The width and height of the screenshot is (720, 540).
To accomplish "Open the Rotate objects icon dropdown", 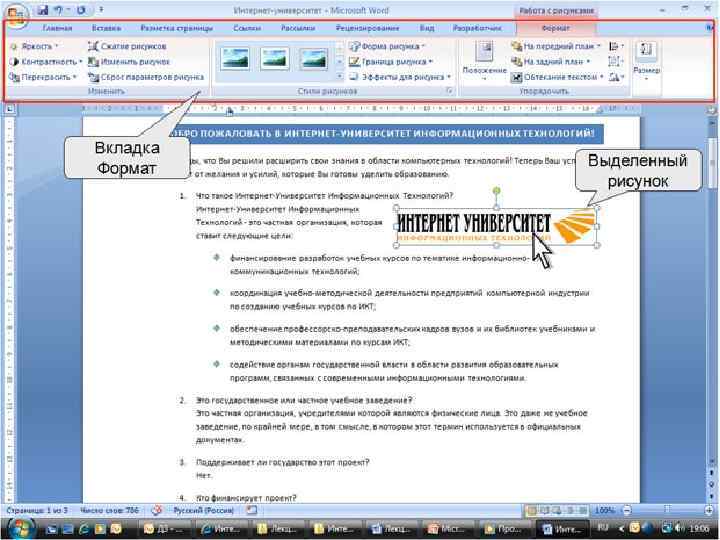I will pos(616,77).
